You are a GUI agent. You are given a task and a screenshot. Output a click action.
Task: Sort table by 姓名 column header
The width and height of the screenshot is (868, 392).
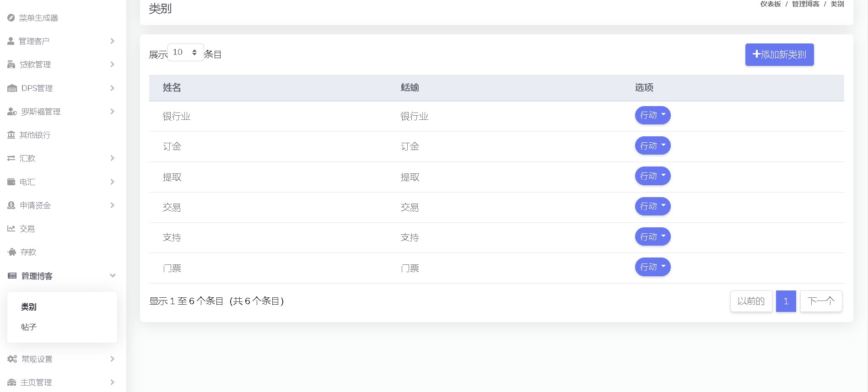click(172, 88)
